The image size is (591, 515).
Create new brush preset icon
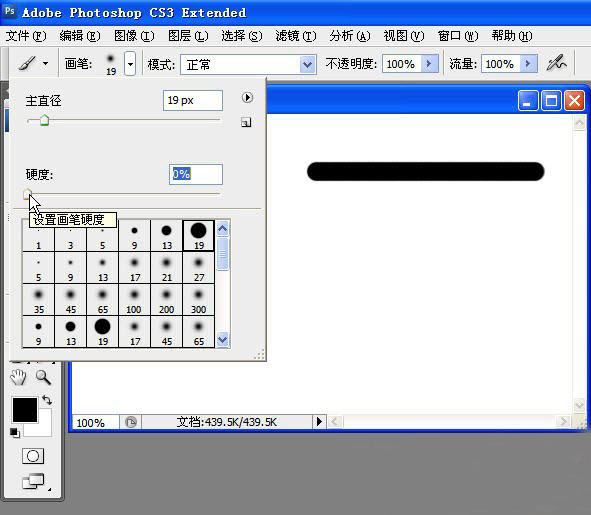click(x=246, y=122)
